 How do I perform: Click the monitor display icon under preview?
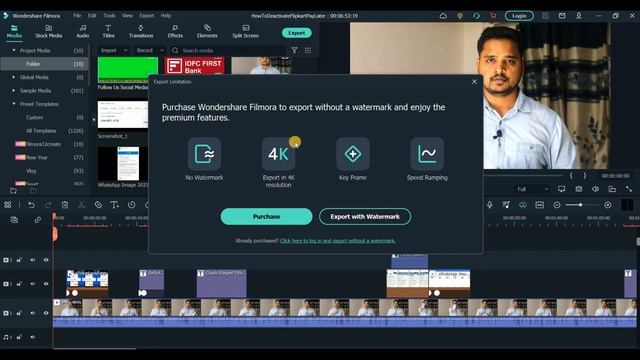pyautogui.click(x=562, y=189)
